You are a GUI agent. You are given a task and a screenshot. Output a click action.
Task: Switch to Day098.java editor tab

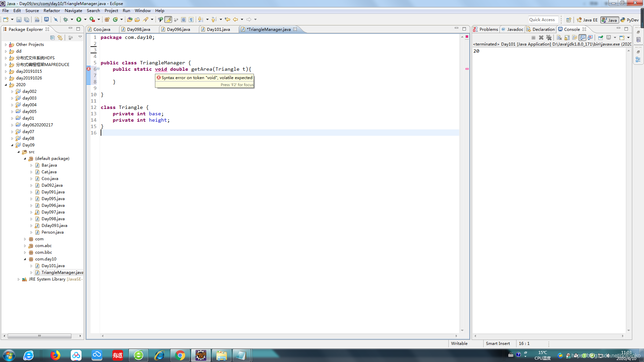pyautogui.click(x=139, y=29)
